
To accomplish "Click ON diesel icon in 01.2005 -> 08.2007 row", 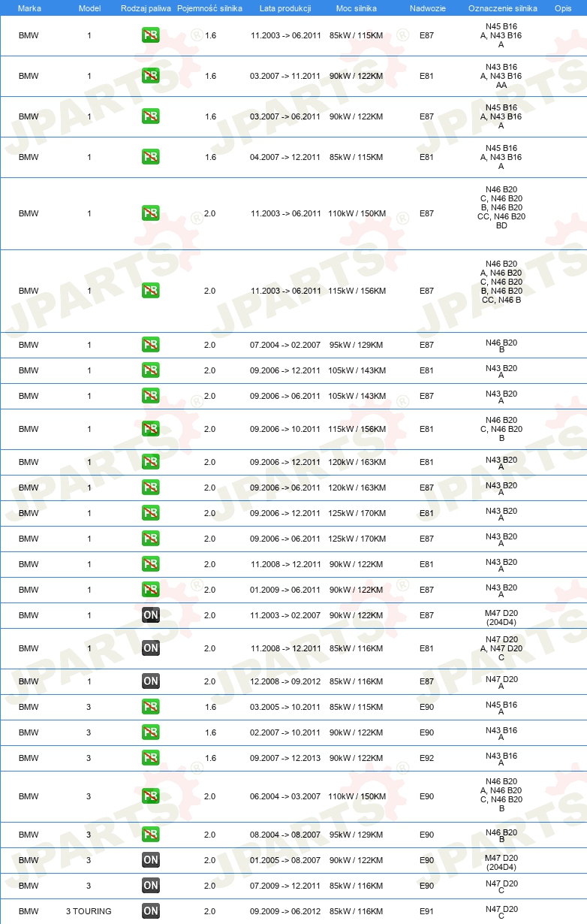I will point(151,860).
